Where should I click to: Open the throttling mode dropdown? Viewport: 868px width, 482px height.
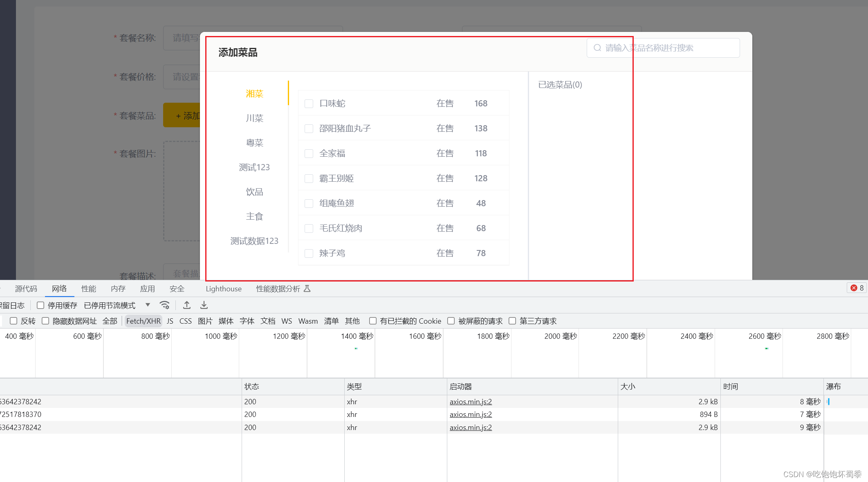(x=147, y=305)
